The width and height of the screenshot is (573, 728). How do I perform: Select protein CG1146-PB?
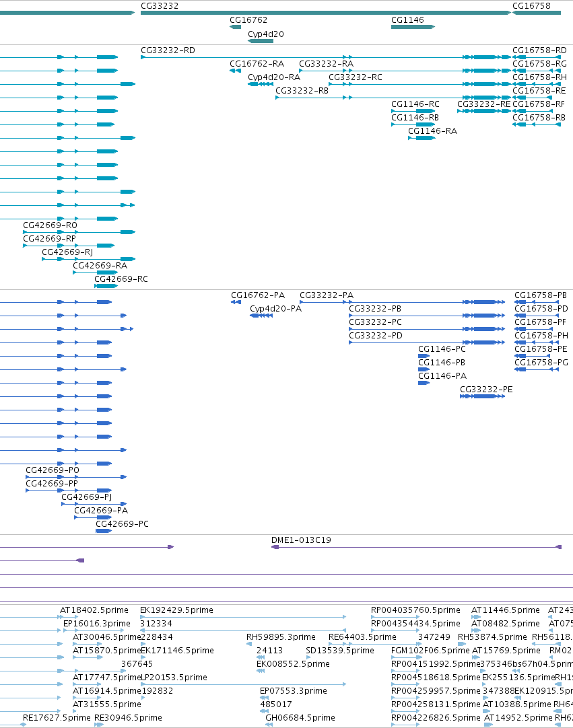tap(442, 363)
